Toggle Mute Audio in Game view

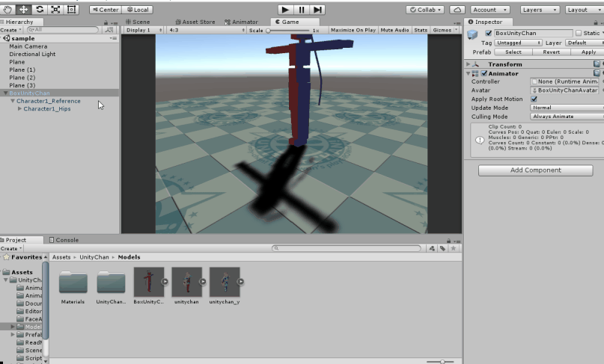coord(394,30)
